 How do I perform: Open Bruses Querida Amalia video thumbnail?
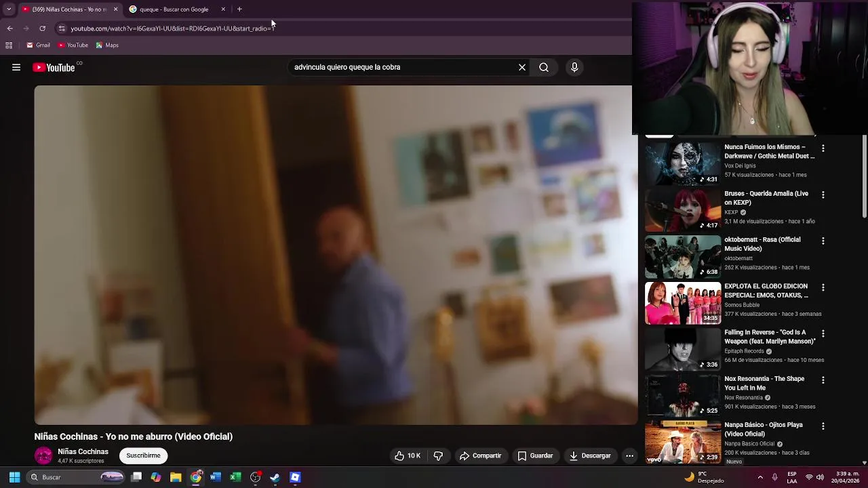[x=683, y=210]
